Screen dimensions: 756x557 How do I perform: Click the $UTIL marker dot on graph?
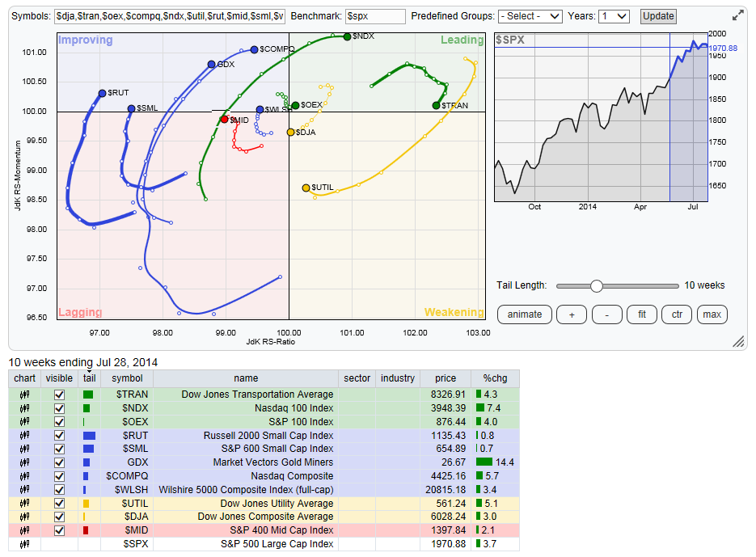[x=306, y=188]
